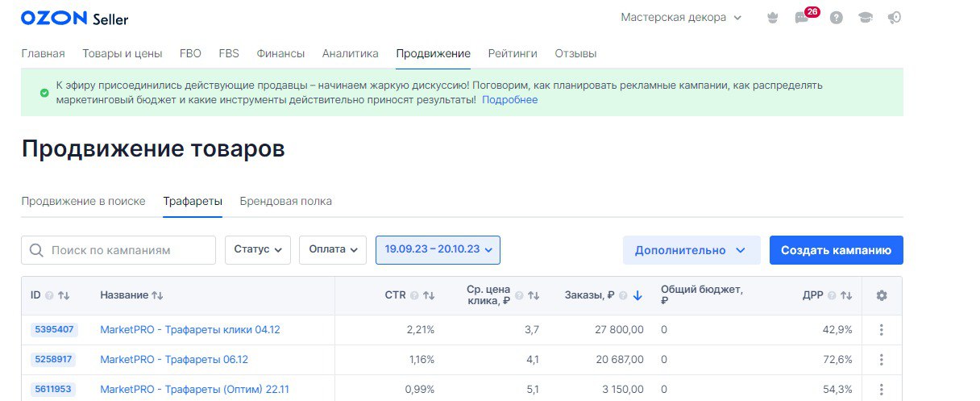Open campaign MarketPRO - Трафареты 06.12
This screenshot has height=401, width=980.
174,360
